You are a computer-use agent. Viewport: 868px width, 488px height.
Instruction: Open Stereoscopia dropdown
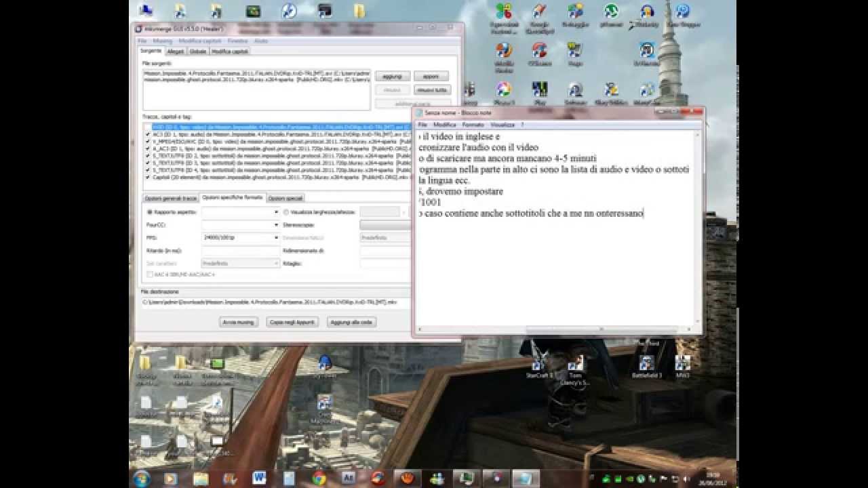(385, 224)
